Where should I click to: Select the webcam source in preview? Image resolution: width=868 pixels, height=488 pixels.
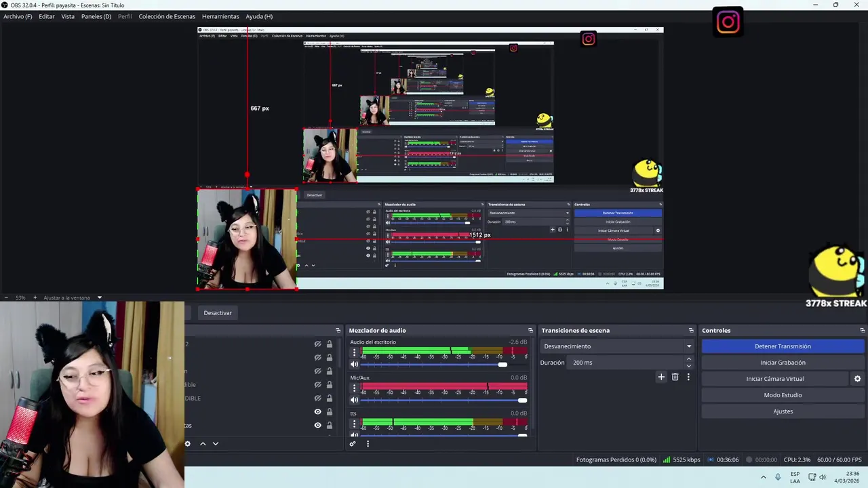pyautogui.click(x=247, y=239)
